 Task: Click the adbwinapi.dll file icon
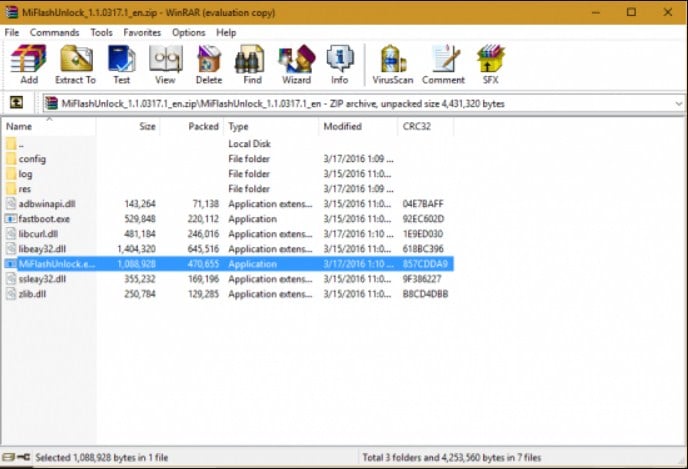[x=11, y=204]
